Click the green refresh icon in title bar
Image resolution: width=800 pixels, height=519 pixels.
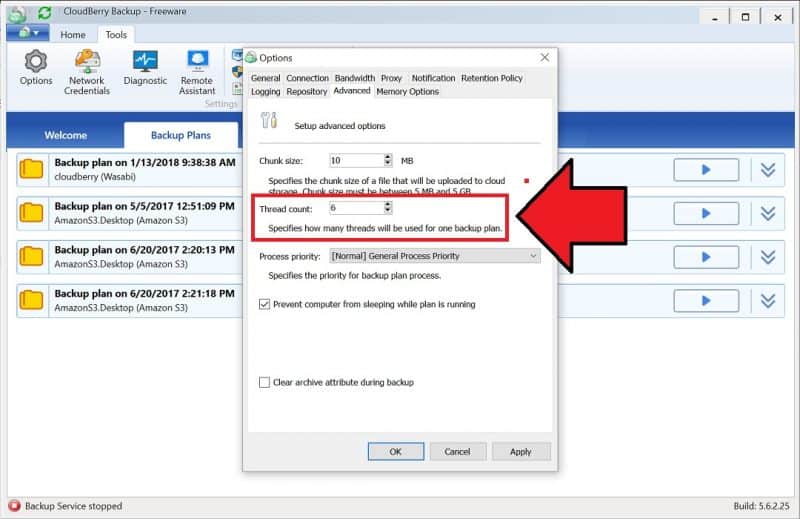pyautogui.click(x=45, y=13)
